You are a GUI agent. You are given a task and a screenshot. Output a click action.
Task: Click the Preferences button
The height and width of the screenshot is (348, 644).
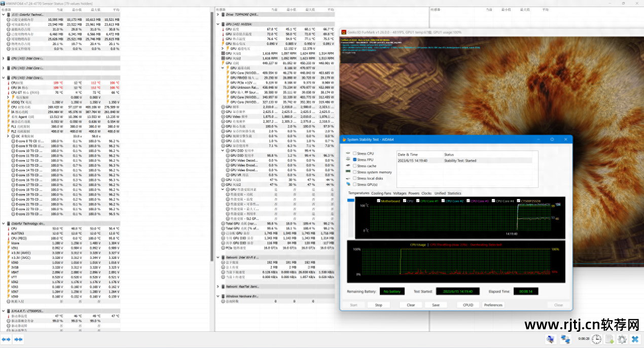[x=493, y=305]
